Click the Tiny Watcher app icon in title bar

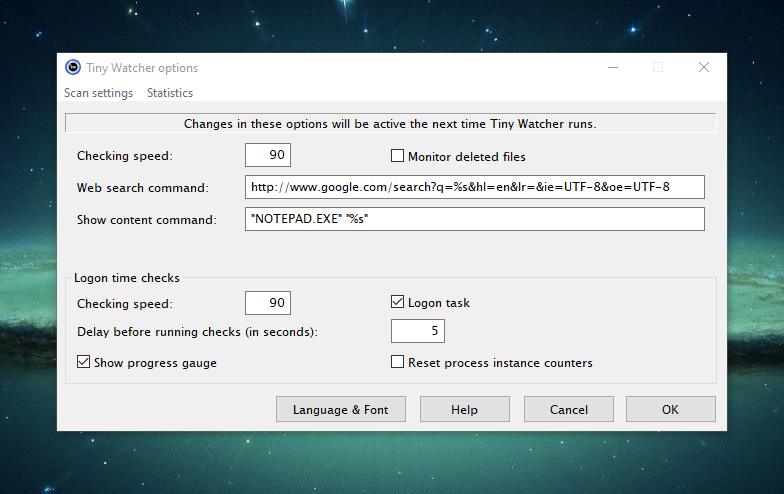73,68
